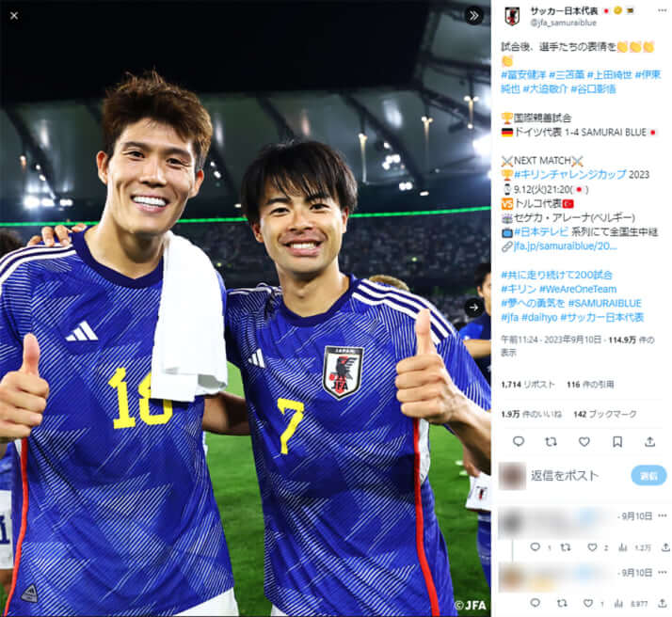
Task: Like the first reply with heart icon
Action: point(592,546)
